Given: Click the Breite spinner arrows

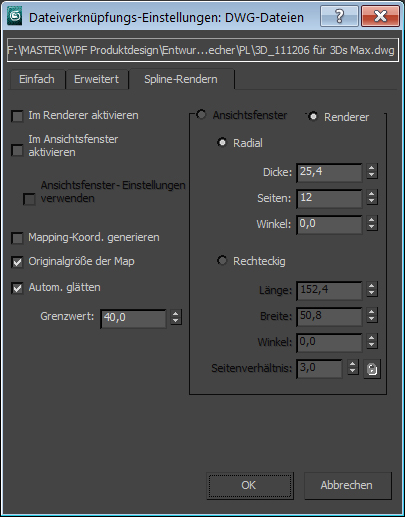Looking at the screenshot, I should point(372,315).
